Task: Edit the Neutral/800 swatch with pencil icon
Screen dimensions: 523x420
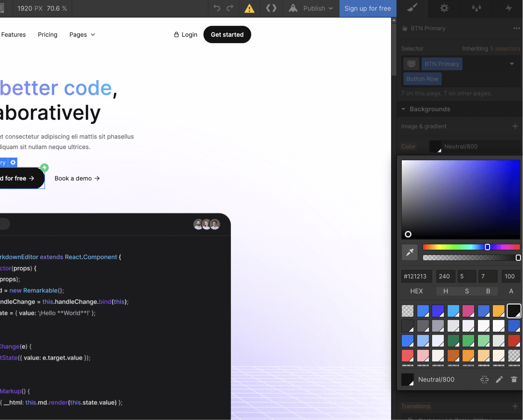Action: tap(499, 379)
